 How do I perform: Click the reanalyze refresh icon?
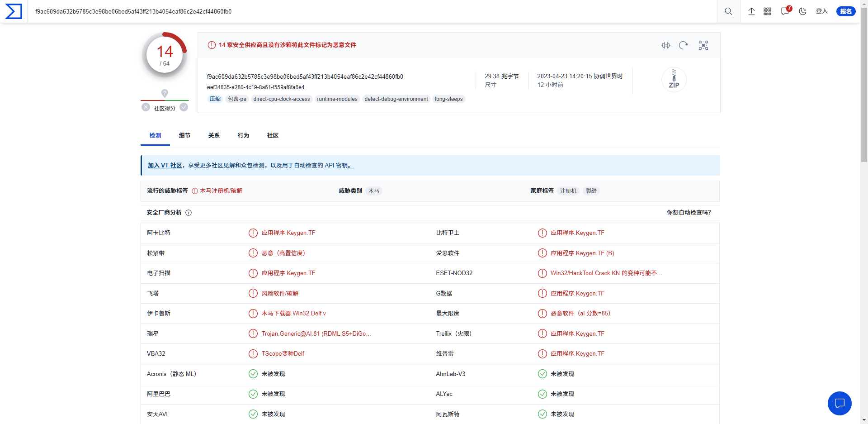coord(684,45)
